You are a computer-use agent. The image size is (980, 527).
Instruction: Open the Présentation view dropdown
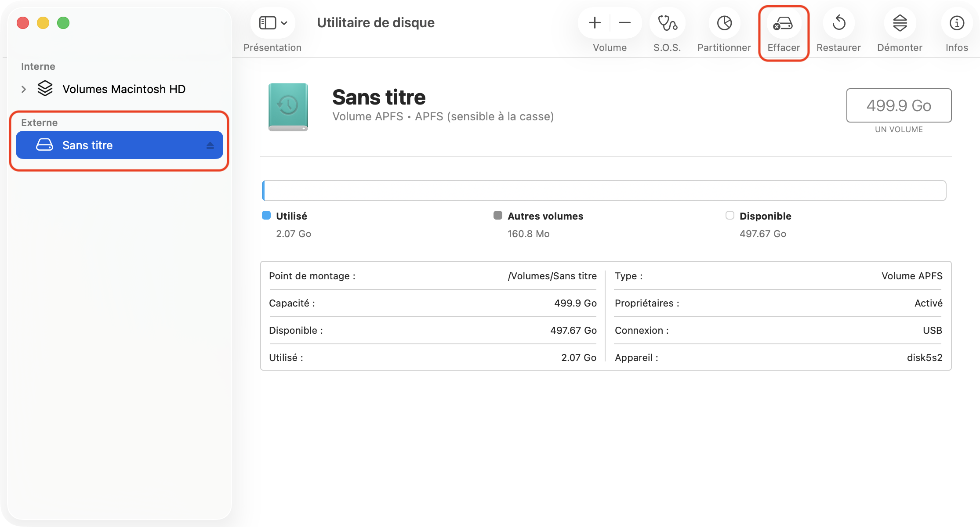[272, 23]
